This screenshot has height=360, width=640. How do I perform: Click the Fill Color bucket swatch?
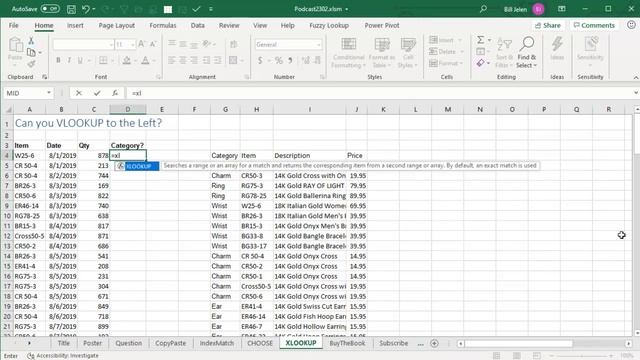[127, 60]
